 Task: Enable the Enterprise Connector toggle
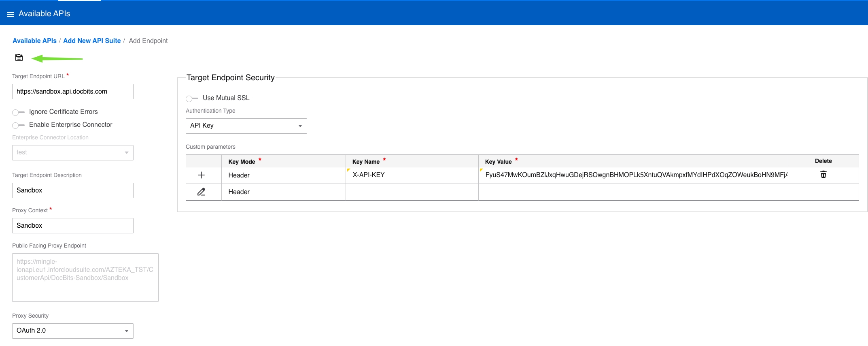[19, 125]
